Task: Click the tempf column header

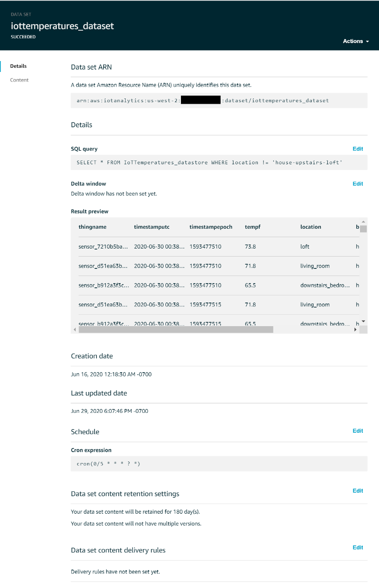Action: coord(253,227)
